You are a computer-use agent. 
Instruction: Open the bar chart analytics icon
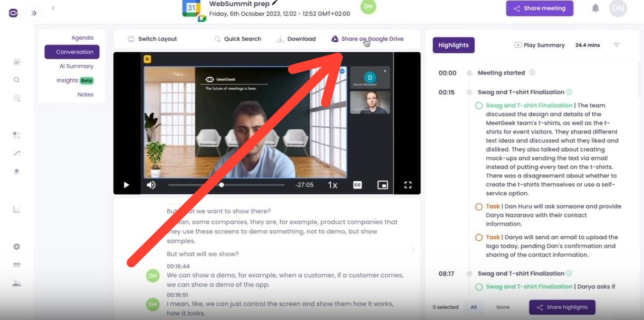coord(16,209)
